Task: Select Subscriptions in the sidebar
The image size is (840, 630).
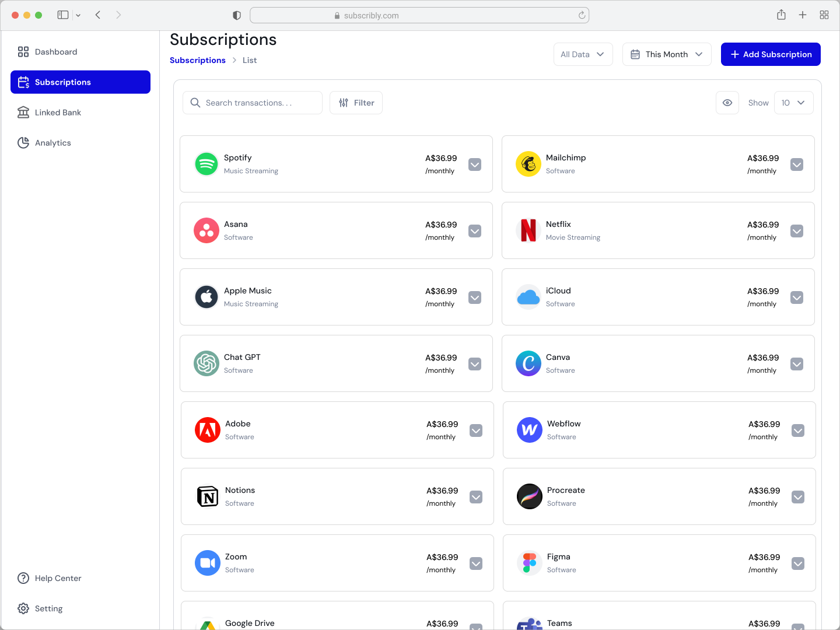Action: click(x=80, y=82)
